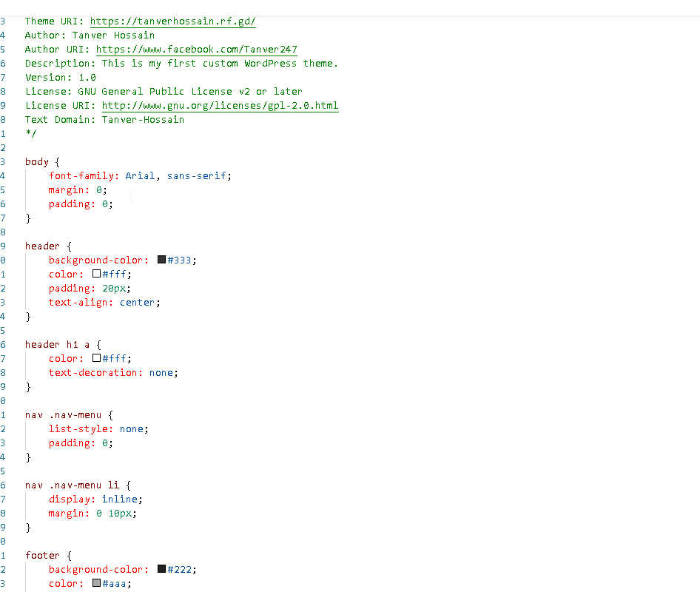
Task: Click the display property in nav-menu li rule
Action: tap(72, 499)
